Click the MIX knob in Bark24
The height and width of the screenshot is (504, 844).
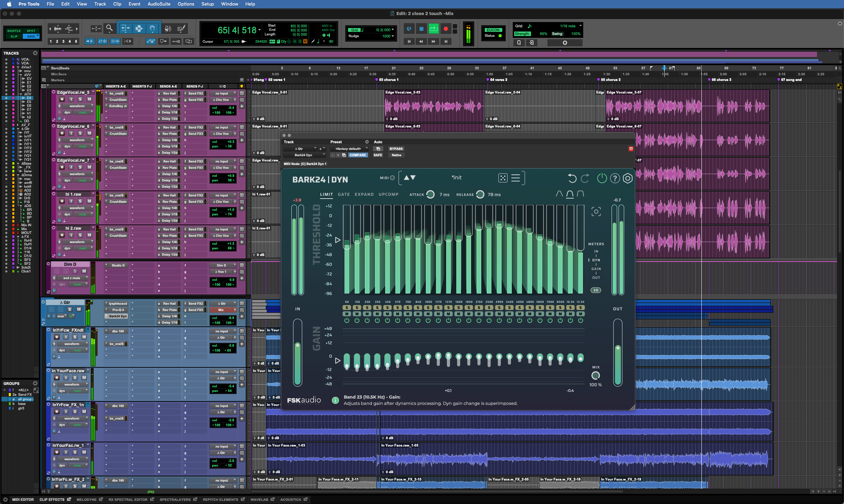click(595, 375)
